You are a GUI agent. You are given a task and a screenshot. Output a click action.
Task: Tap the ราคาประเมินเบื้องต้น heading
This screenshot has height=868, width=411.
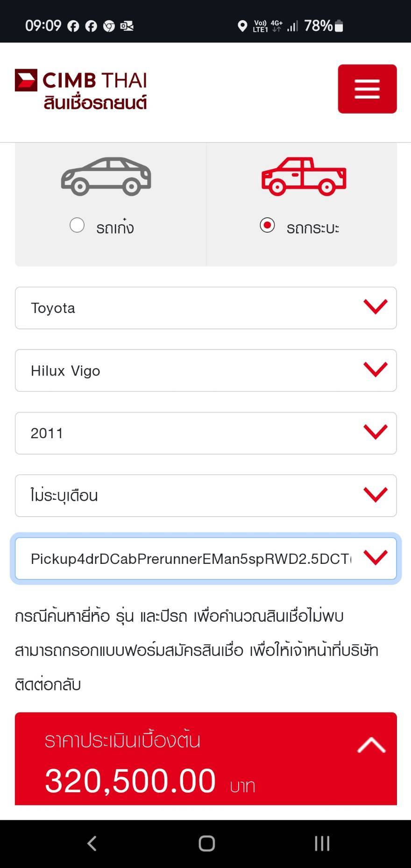click(x=122, y=741)
